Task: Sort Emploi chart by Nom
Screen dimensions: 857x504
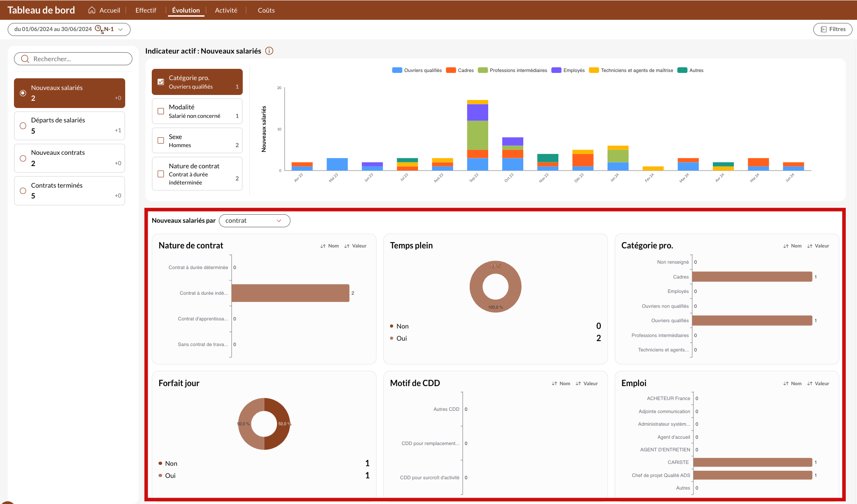Action: click(x=793, y=383)
